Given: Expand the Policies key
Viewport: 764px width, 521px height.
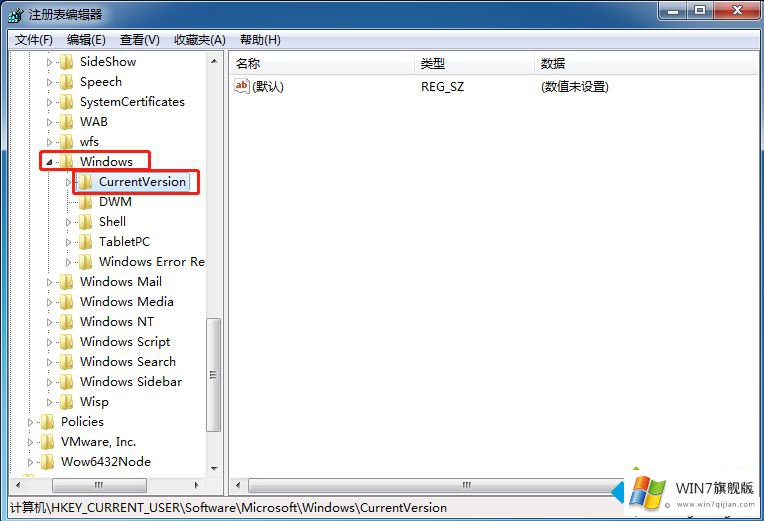Looking at the screenshot, I should 30,422.
